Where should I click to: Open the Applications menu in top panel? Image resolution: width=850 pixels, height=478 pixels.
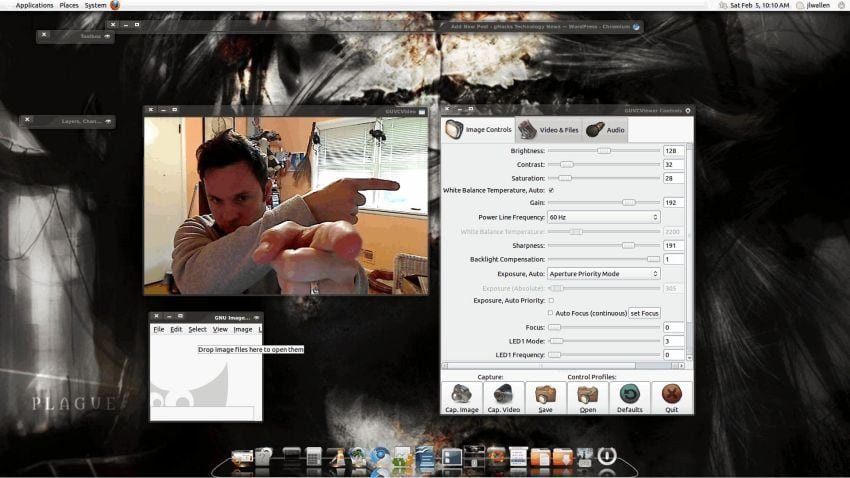coord(34,5)
